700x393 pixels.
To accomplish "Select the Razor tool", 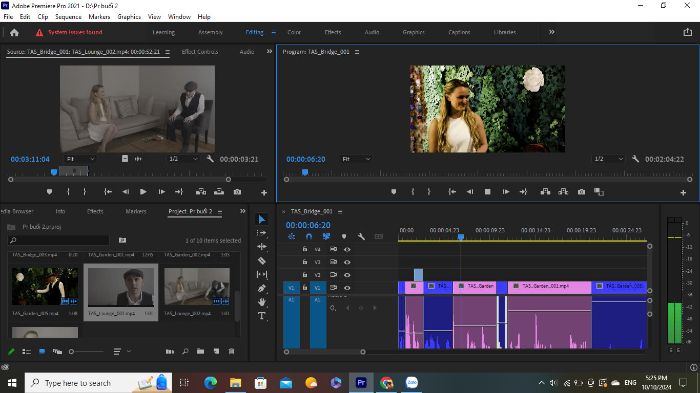I will [x=262, y=260].
